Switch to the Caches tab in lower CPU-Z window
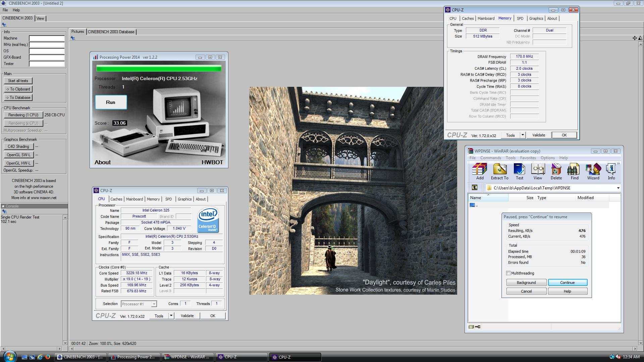Viewport: 644px width, 362px height. [x=116, y=199]
